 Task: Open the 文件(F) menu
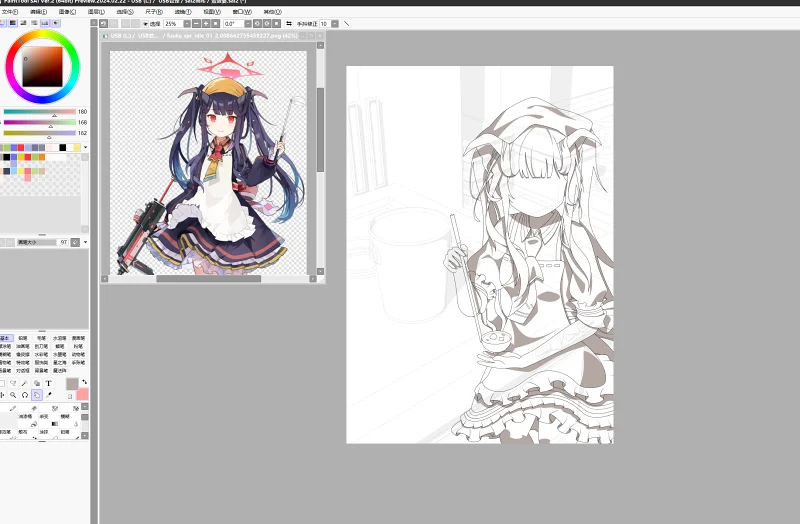(10, 12)
